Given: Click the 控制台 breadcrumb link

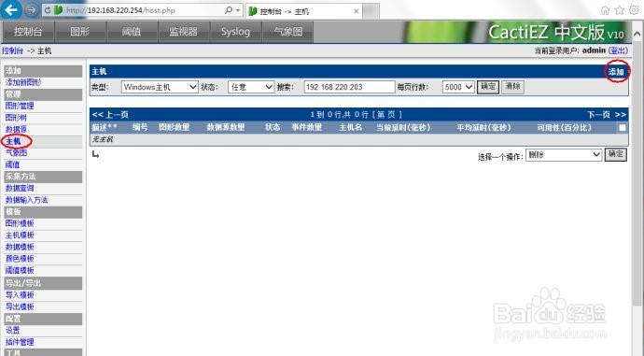Looking at the screenshot, I should click(x=12, y=51).
